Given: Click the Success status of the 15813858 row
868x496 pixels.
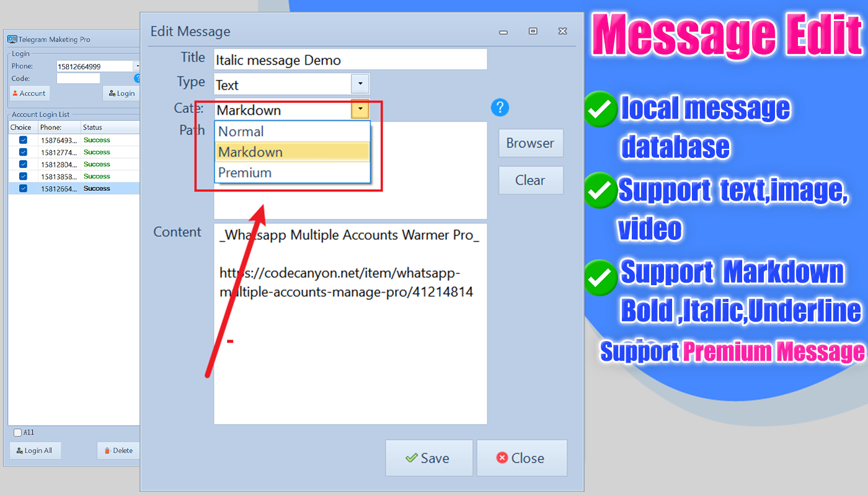Looking at the screenshot, I should tap(97, 176).
